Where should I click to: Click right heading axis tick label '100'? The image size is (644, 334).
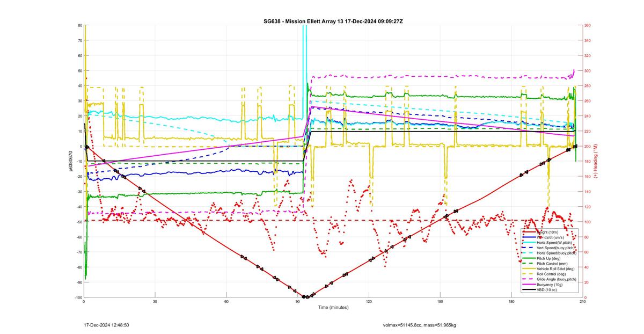(588, 222)
